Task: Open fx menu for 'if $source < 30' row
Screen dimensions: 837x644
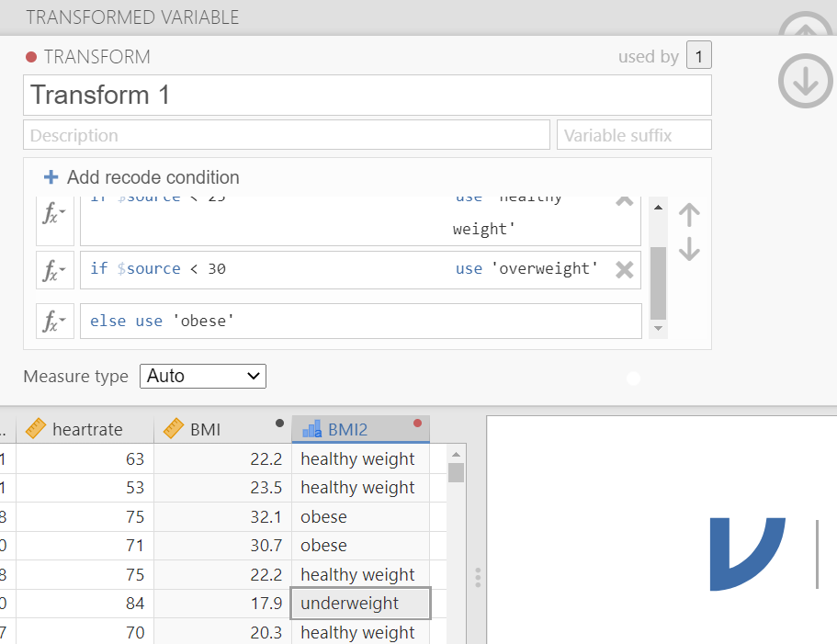Action: pos(53,270)
